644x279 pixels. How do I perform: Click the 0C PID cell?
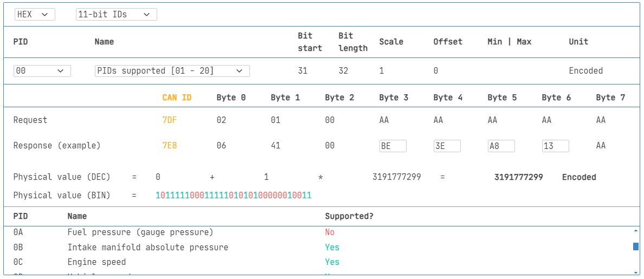coord(19,262)
